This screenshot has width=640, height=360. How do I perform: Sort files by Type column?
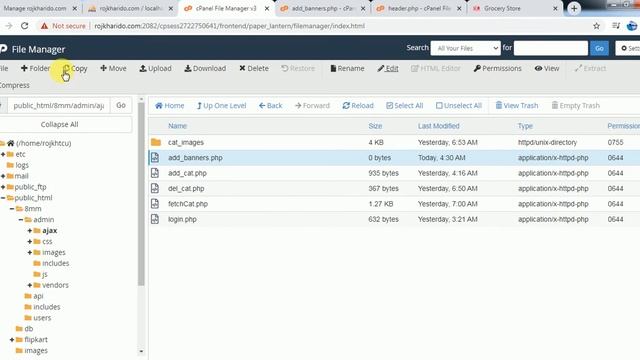coord(525,126)
